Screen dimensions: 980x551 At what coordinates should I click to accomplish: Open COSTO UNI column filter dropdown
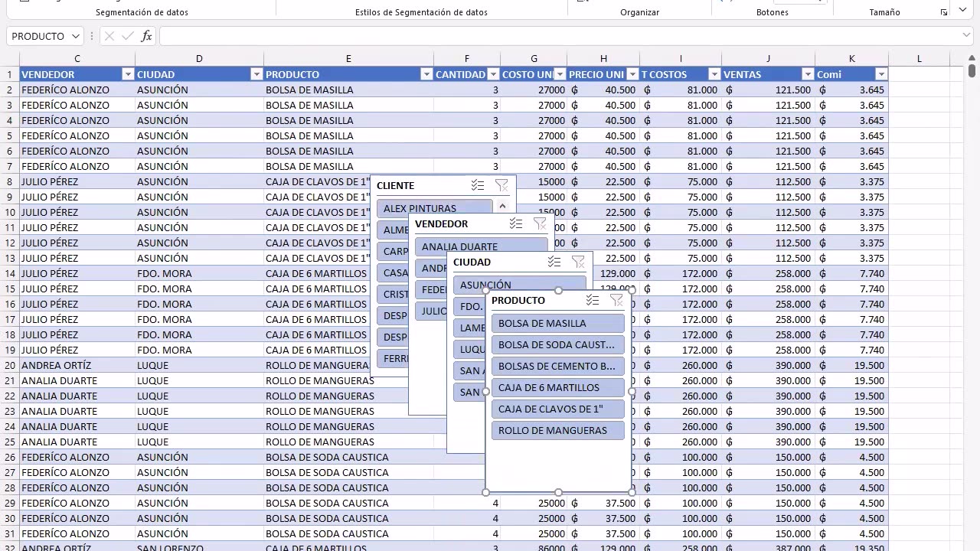(x=560, y=74)
